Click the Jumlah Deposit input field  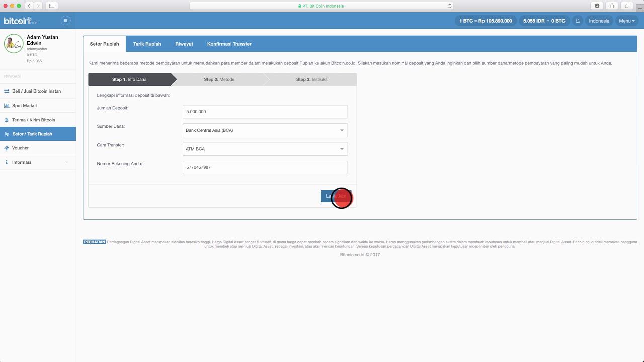tap(265, 112)
